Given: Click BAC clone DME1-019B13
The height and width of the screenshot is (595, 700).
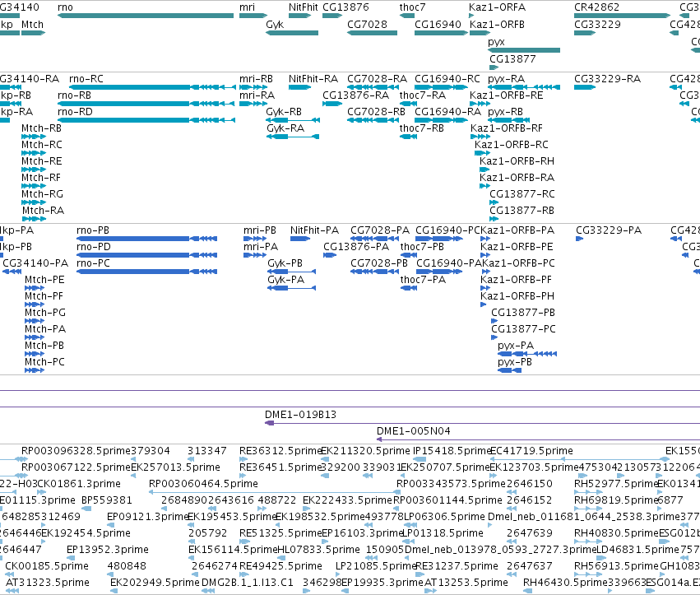Looking at the screenshot, I should pyautogui.click(x=300, y=415).
